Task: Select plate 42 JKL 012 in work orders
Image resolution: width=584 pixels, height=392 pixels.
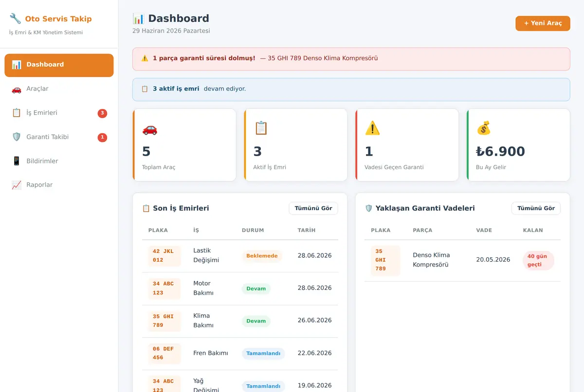Action: pyautogui.click(x=164, y=256)
